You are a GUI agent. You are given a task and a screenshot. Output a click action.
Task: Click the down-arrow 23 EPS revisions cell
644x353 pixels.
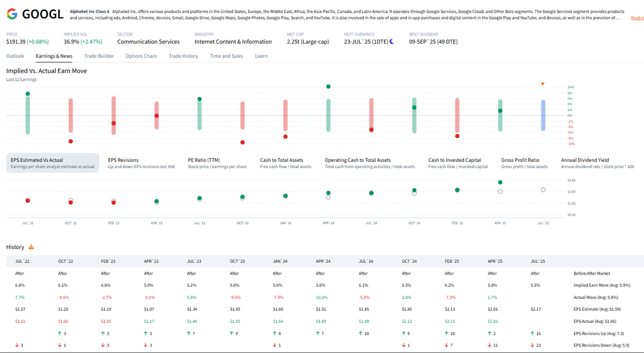(536, 345)
